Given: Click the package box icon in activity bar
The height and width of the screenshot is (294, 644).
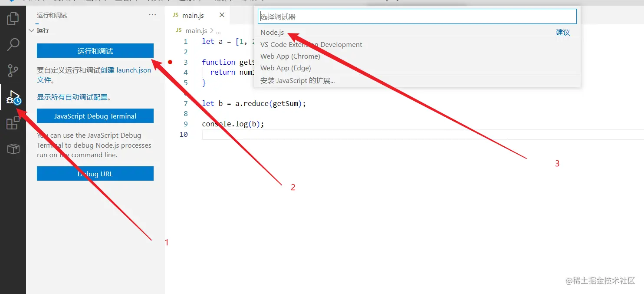Looking at the screenshot, I should 13,149.
